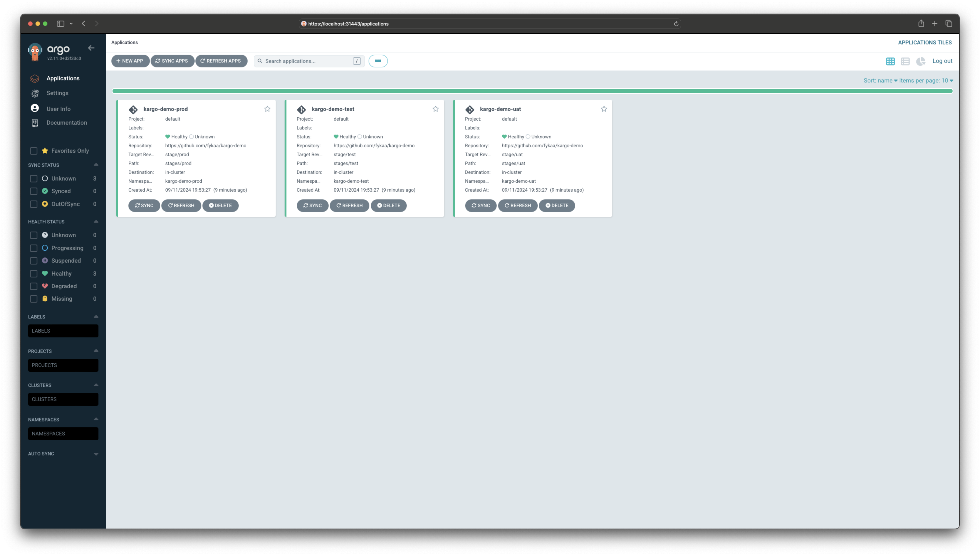Screen dimensions: 980x556
Task: Star kargo-demo-prod as a favorite
Action: point(267,109)
